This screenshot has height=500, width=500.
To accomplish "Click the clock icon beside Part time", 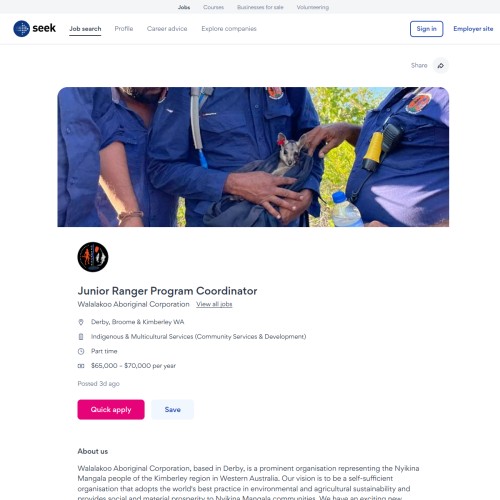I will 81,351.
